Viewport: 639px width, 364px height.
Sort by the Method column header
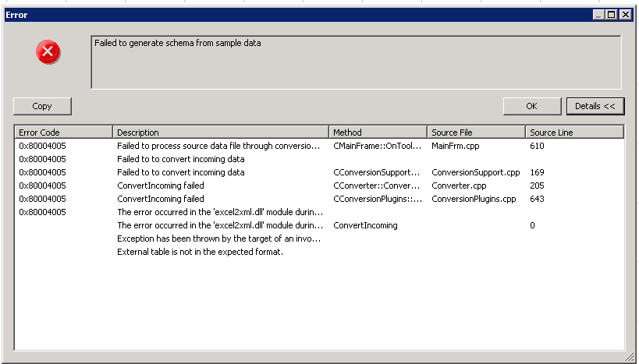coord(378,133)
